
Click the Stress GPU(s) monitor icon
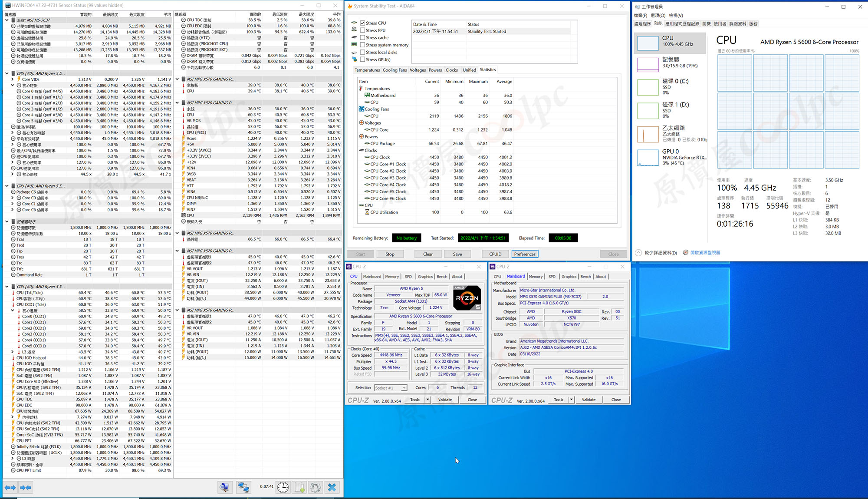click(354, 59)
